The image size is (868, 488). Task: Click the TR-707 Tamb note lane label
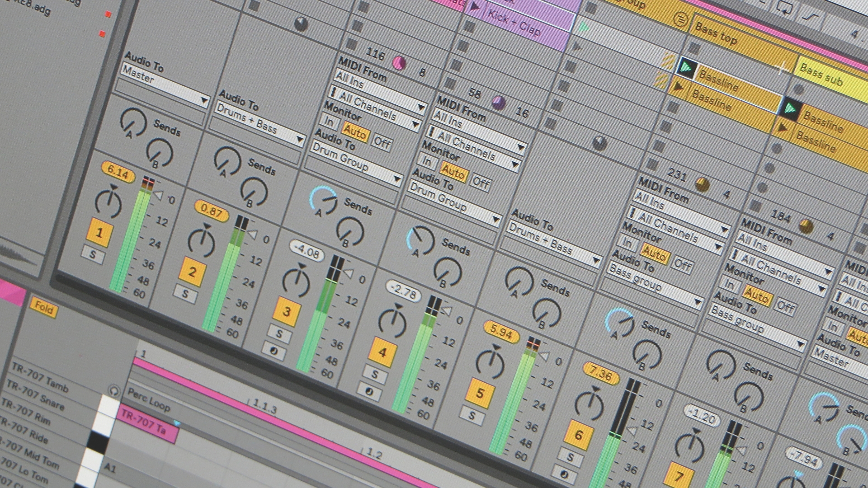point(40,377)
